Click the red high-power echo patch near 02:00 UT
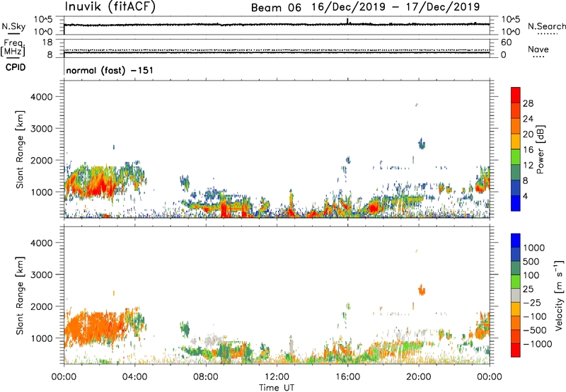Image resolution: width=566 pixels, height=392 pixels. pos(101,187)
